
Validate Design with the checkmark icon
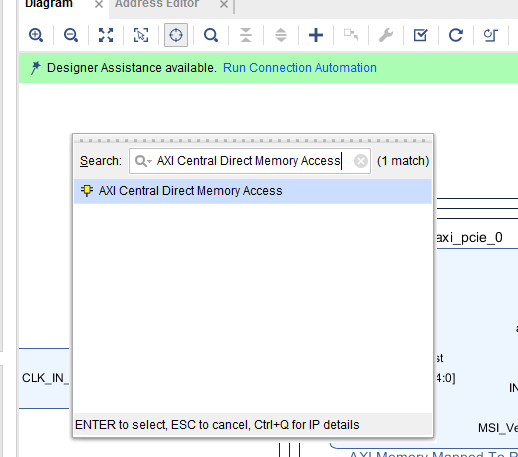[421, 35]
